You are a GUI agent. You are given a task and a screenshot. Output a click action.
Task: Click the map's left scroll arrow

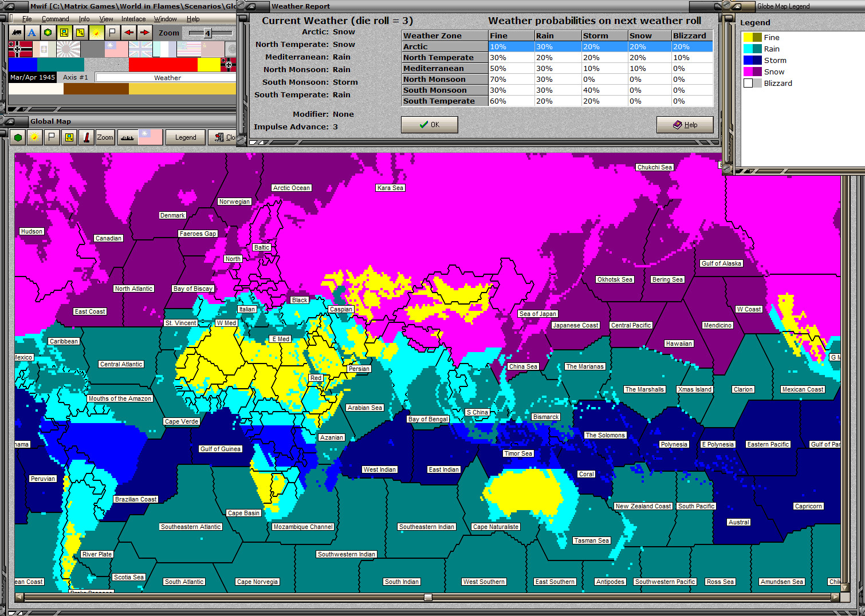pyautogui.click(x=19, y=597)
